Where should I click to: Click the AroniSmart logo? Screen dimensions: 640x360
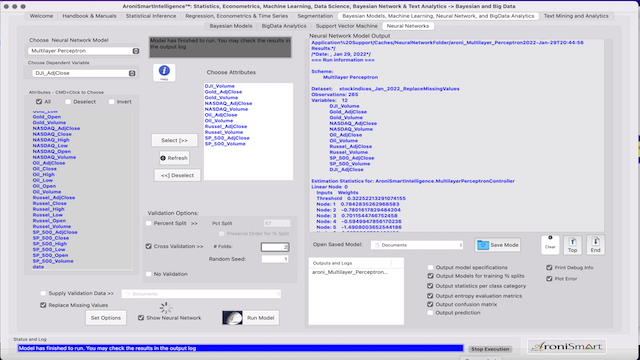pos(567,347)
